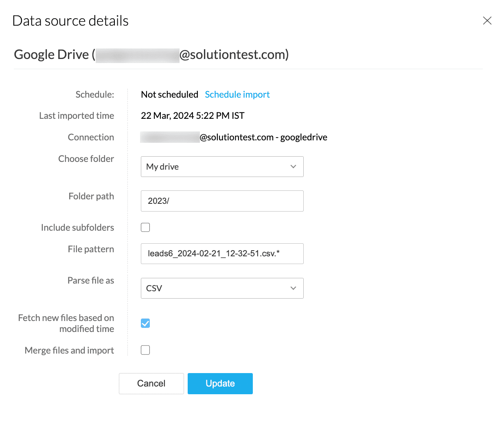Expand the My drive folder dropdown

[x=222, y=167]
